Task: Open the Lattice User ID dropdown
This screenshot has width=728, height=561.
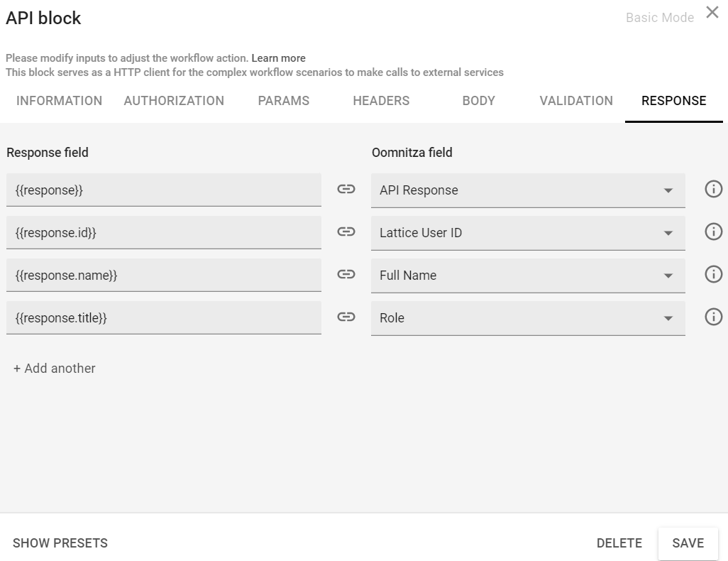Action: [667, 232]
